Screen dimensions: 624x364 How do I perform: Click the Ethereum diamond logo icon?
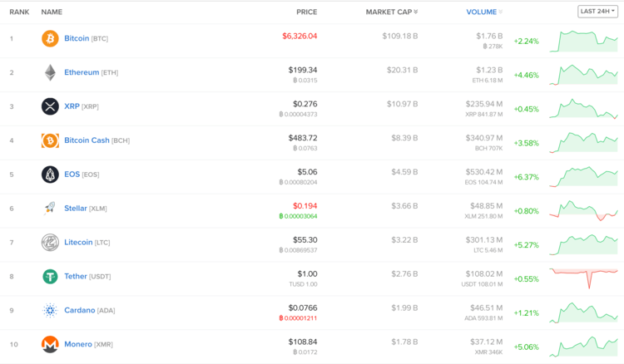point(50,72)
